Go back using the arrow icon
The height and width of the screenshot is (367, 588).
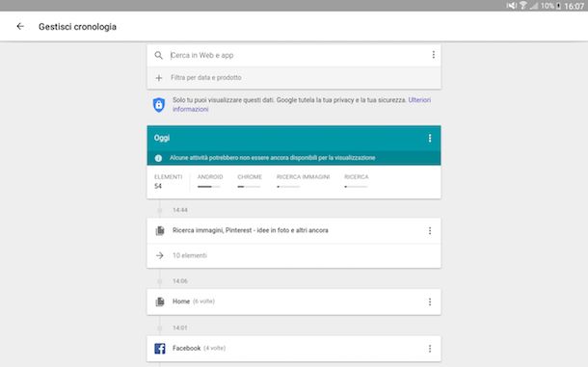pos(20,26)
